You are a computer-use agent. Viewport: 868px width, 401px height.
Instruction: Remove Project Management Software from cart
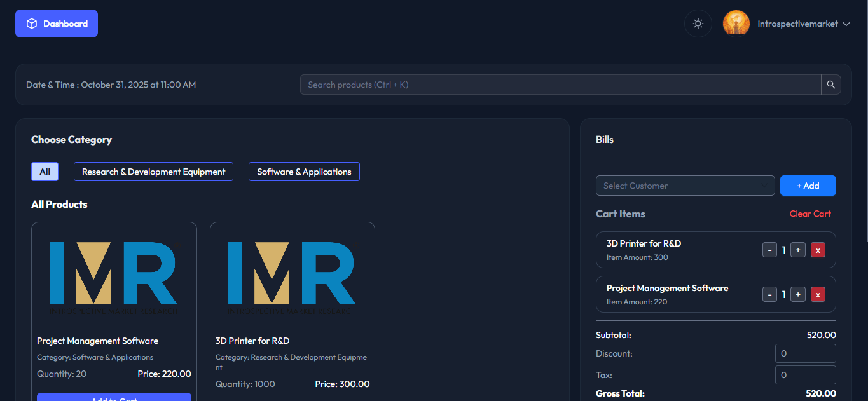click(818, 294)
